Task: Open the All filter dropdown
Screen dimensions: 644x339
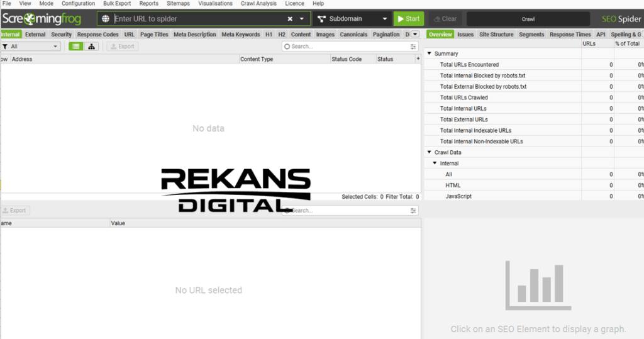Action: tap(31, 47)
